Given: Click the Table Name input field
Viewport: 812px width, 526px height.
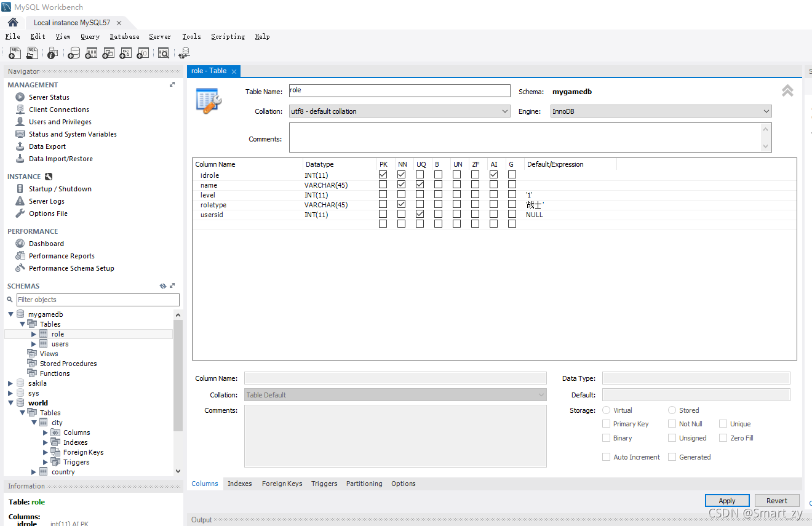Looking at the screenshot, I should point(400,91).
